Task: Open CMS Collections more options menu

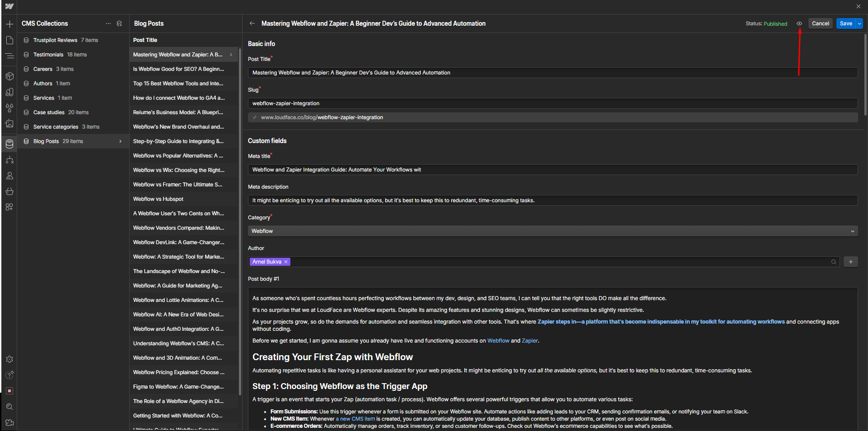Action: 108,23
